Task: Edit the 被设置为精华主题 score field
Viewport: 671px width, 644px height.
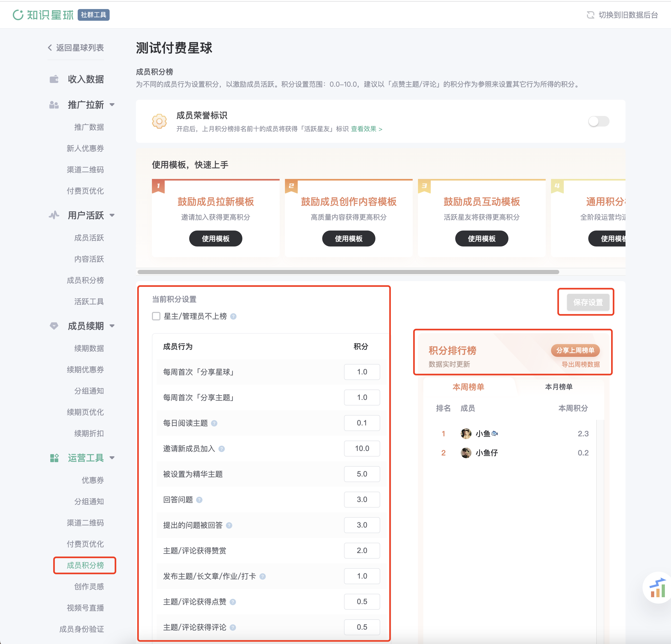Action: 362,474
